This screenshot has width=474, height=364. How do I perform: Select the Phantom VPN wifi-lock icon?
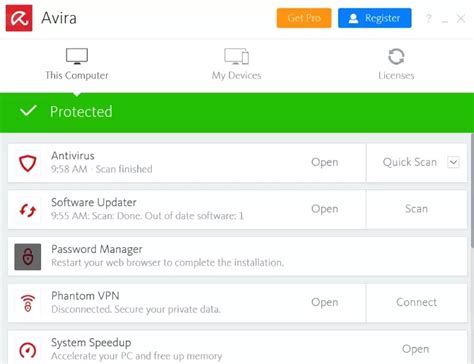pyautogui.click(x=28, y=303)
